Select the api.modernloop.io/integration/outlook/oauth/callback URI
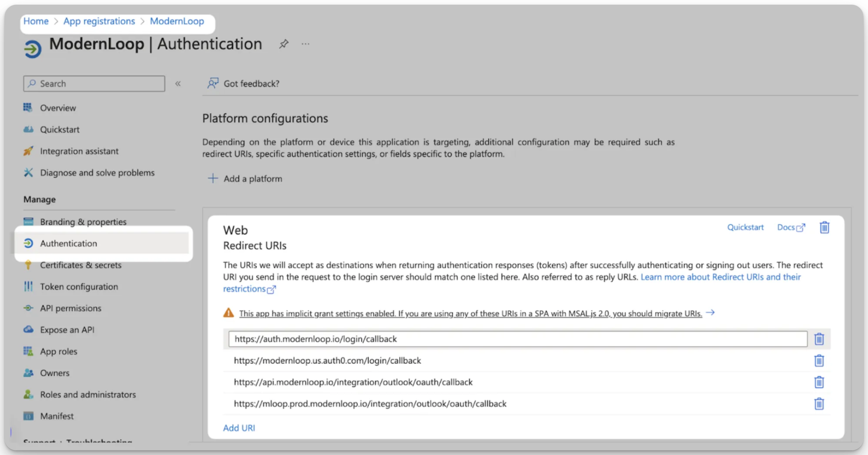Screen dimensions: 868x455 (353, 382)
